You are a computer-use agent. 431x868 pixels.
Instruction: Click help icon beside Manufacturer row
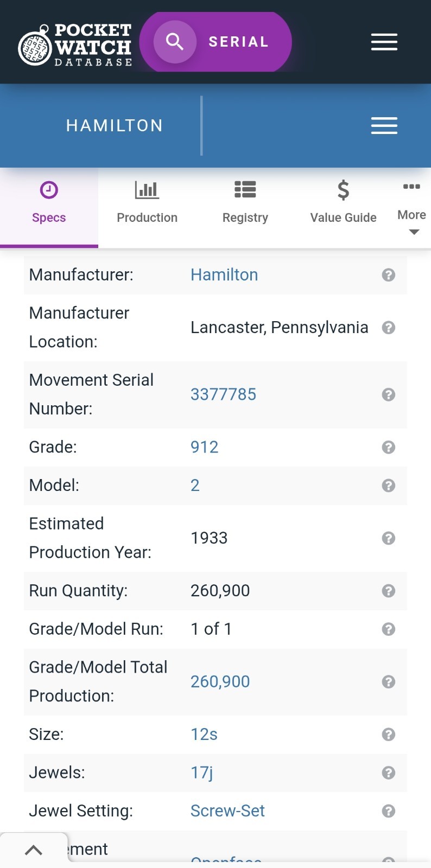pyautogui.click(x=388, y=275)
